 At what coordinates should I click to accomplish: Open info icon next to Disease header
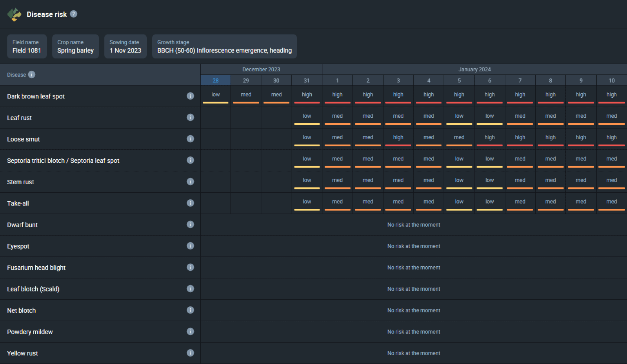pos(32,75)
